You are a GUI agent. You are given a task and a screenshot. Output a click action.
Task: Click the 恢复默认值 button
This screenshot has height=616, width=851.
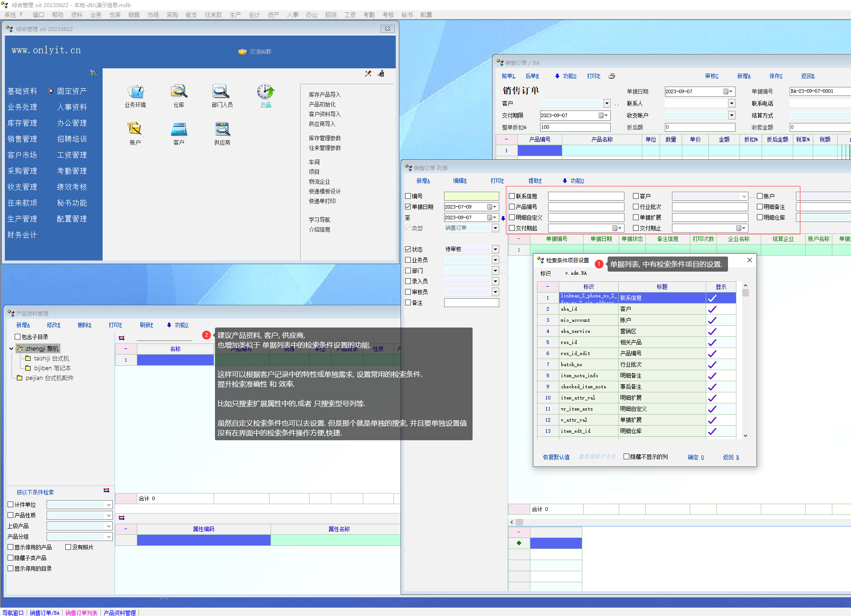(x=556, y=457)
